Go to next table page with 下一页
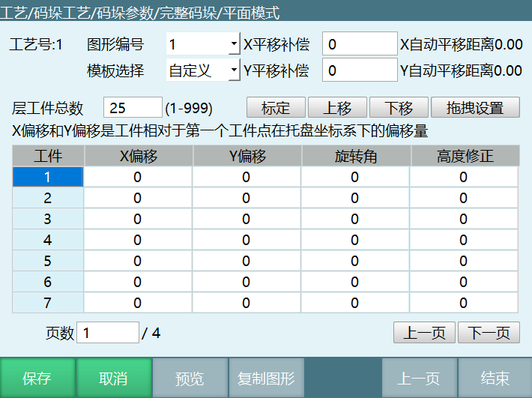This screenshot has width=532, height=398. click(x=489, y=333)
